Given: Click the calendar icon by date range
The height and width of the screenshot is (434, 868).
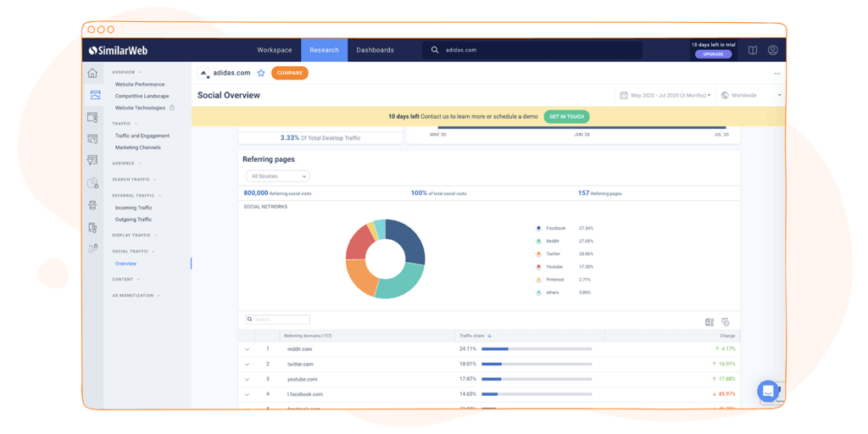Looking at the screenshot, I should point(624,95).
